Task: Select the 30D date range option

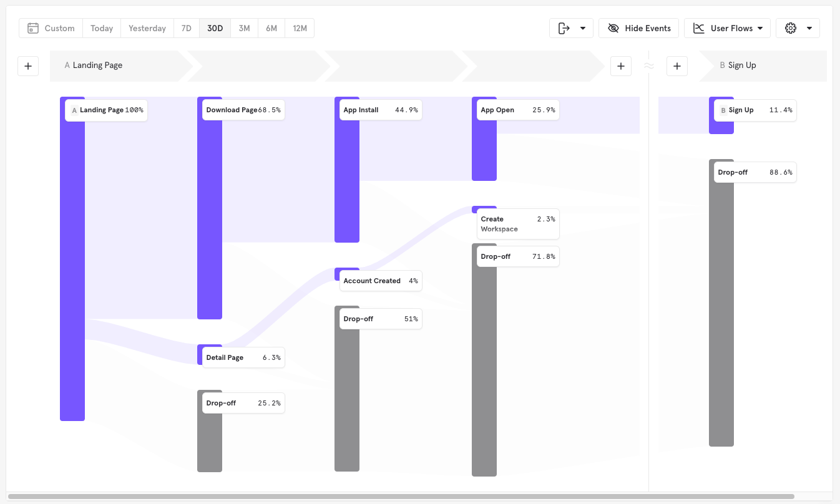Action: click(215, 27)
